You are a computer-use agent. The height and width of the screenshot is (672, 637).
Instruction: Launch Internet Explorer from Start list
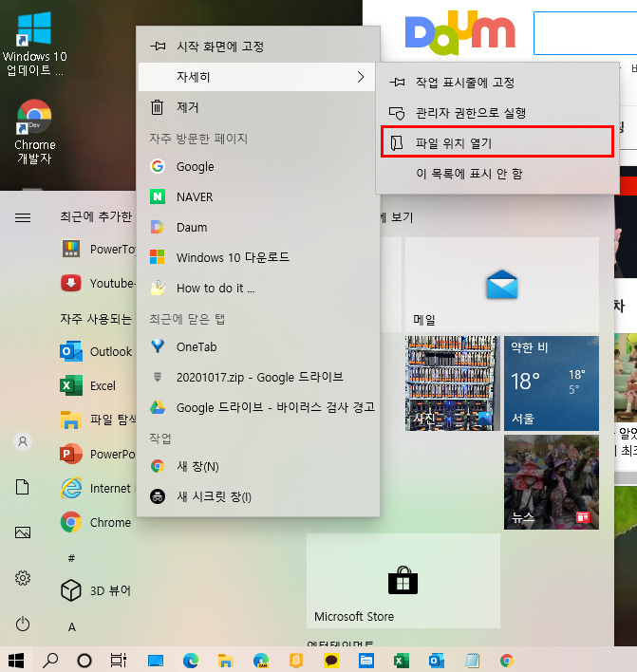click(98, 488)
